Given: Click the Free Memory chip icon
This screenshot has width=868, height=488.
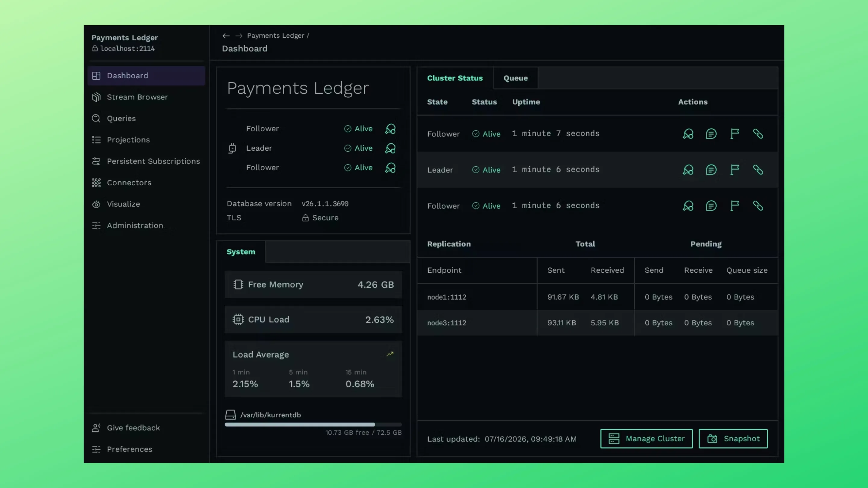Looking at the screenshot, I should [238, 285].
